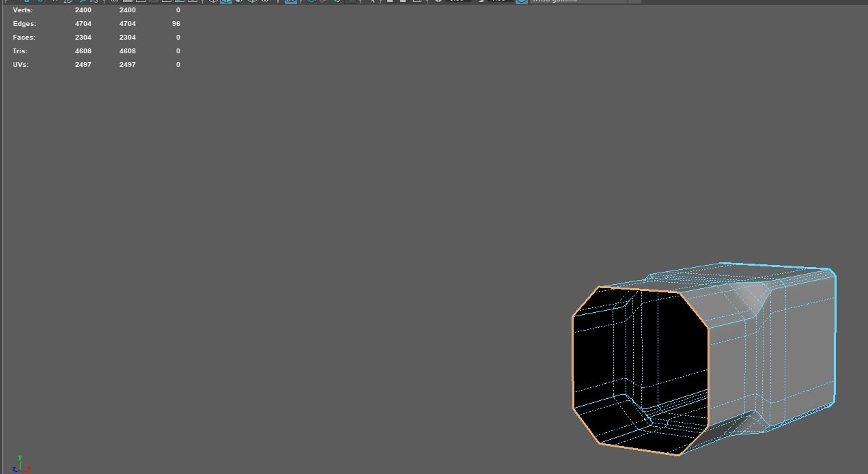Click the 'Tris:' label in the poly count HUD
Viewport: 868px width, 474px height.
point(20,51)
